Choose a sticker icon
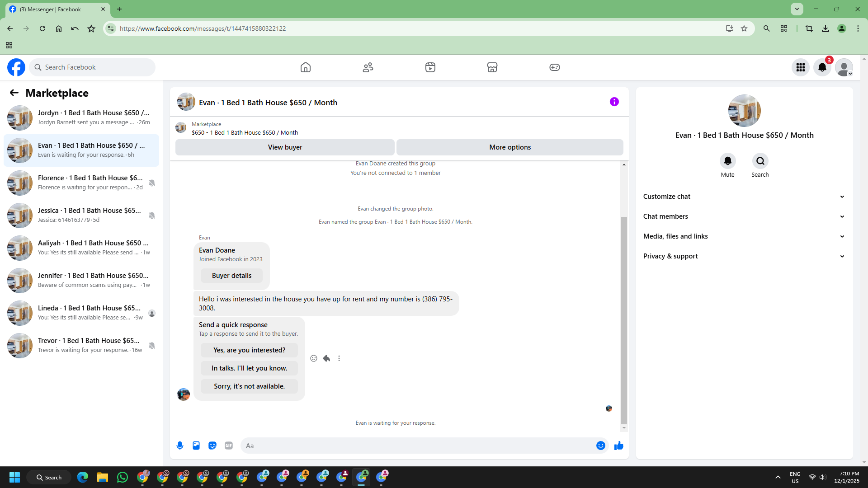The image size is (868, 488). click(x=212, y=446)
